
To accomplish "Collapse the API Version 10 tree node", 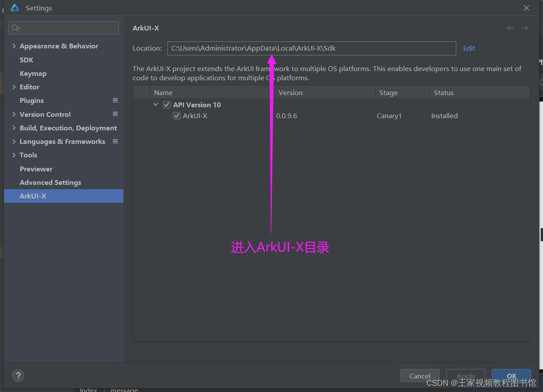I will pos(156,105).
